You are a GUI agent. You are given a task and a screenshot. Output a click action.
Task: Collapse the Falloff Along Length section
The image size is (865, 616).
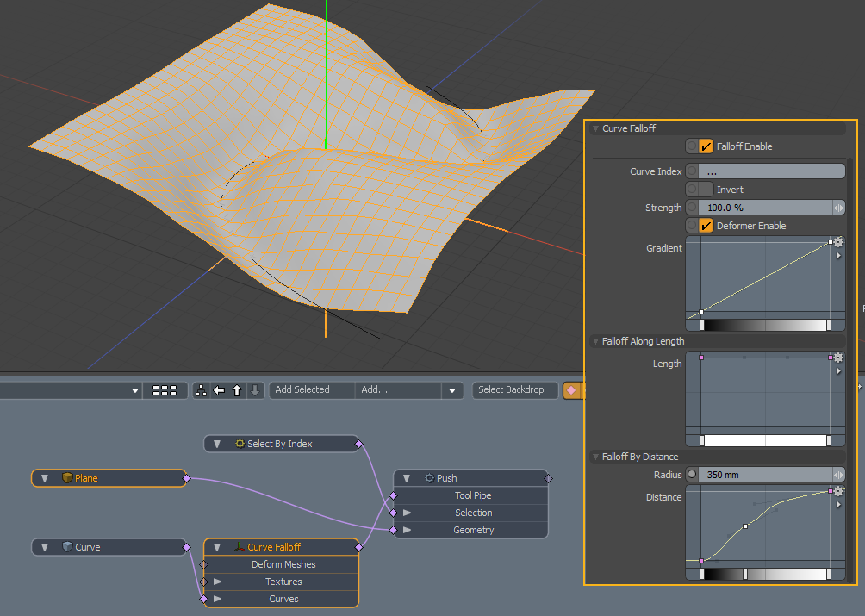[x=595, y=342]
